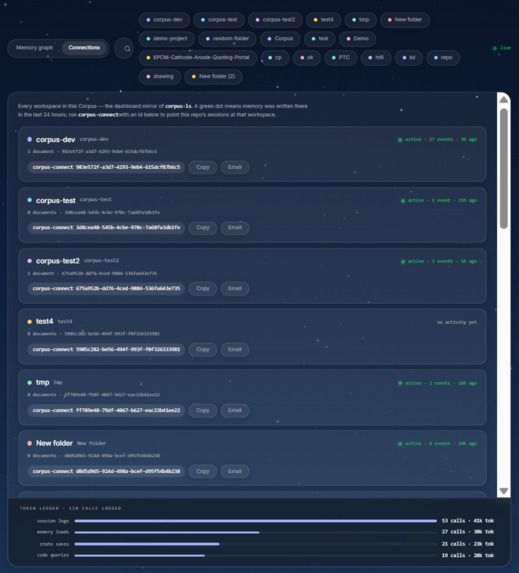Toggle the Corpus chip
519x573 pixels.
(280, 39)
